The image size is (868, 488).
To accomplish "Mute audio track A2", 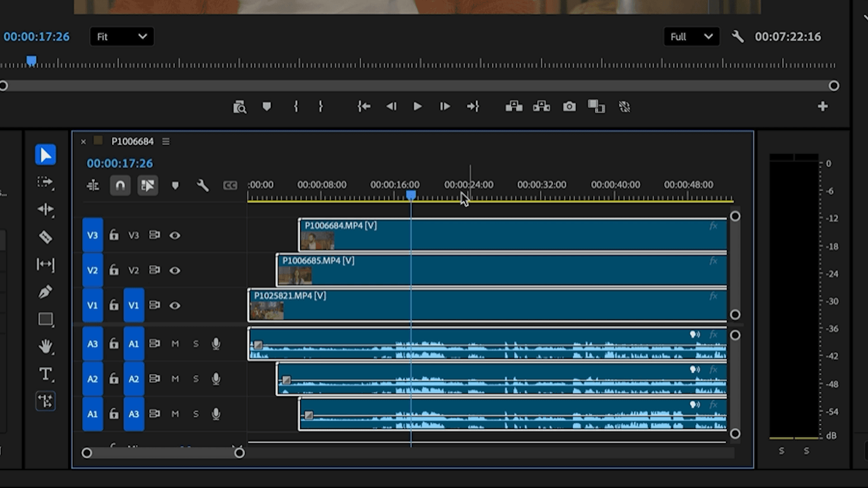I will click(175, 379).
